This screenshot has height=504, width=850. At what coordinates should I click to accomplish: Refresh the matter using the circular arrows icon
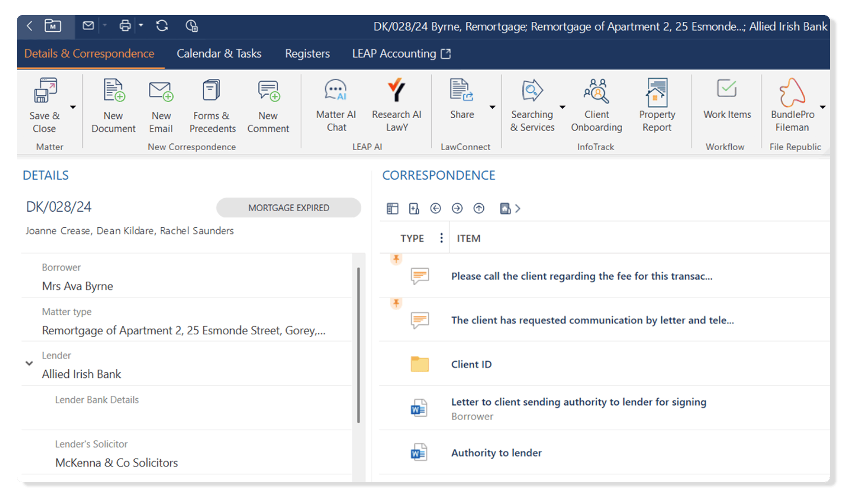[162, 26]
